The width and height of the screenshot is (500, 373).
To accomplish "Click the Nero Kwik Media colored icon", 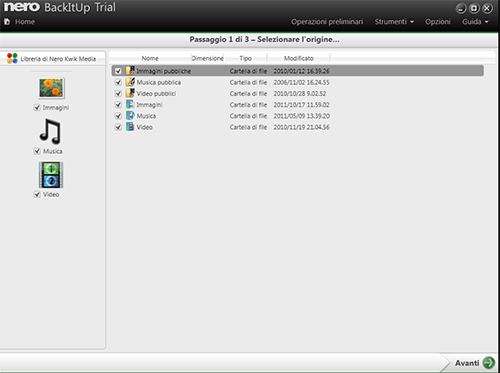I will [x=12, y=58].
